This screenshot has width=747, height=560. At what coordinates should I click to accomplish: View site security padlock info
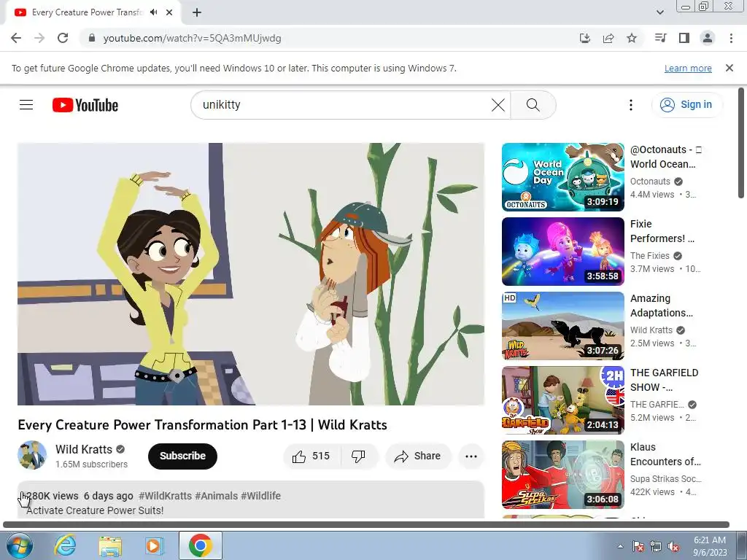tap(92, 38)
